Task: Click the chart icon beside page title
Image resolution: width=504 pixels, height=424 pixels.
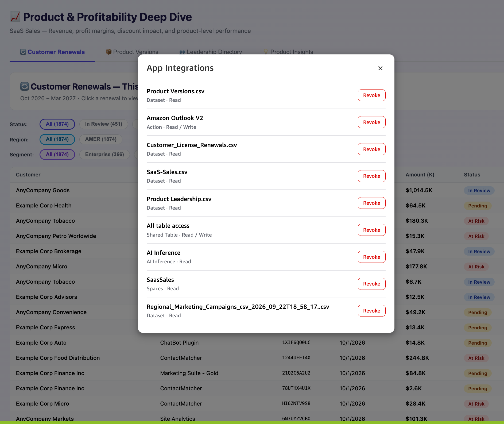Action: click(15, 17)
